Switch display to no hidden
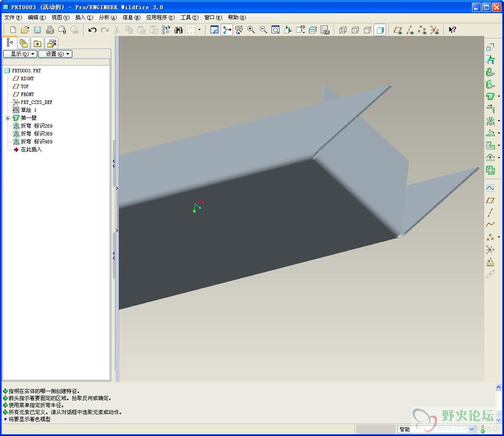The image size is (504, 436). (368, 30)
